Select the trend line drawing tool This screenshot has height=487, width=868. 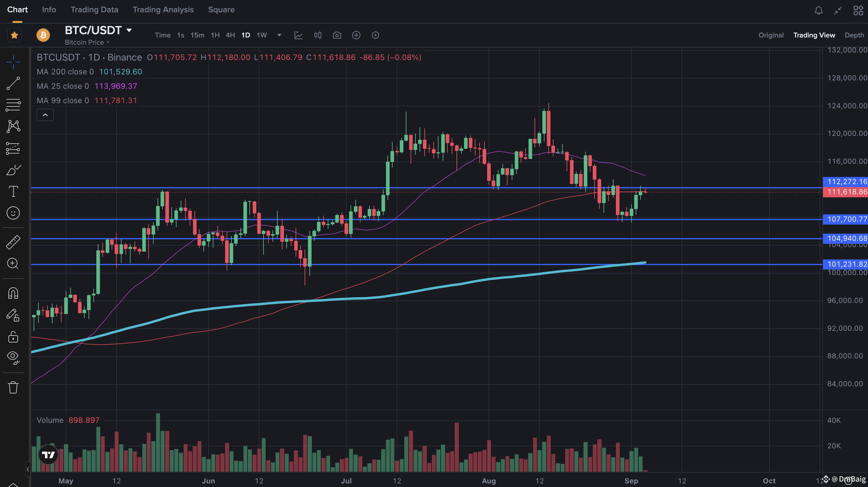point(13,83)
